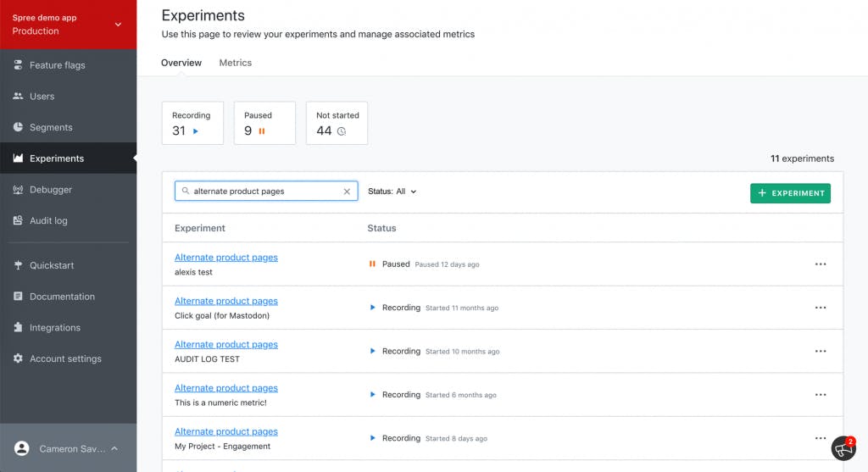868x472 pixels.
Task: Expand the Spree demo app environment switcher
Action: click(68, 25)
